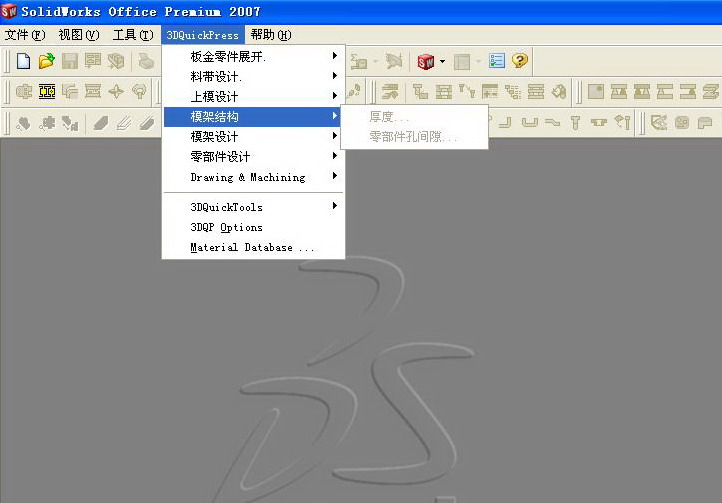Click the yellow highlighted die set icon
Image resolution: width=722 pixels, height=503 pixels.
(47, 92)
